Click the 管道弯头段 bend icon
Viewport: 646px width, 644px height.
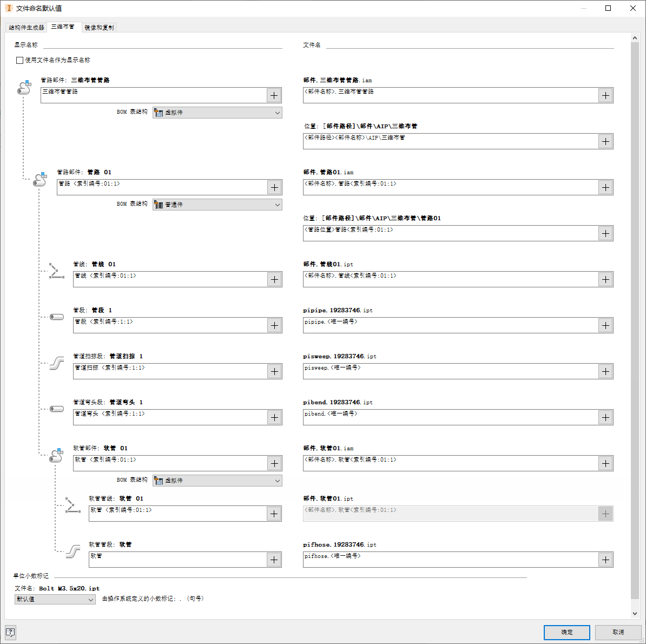(57, 409)
